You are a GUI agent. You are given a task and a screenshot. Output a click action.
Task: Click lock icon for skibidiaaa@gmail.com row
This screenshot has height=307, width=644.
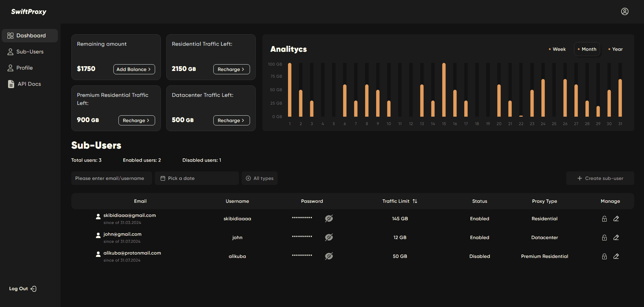pyautogui.click(x=604, y=219)
